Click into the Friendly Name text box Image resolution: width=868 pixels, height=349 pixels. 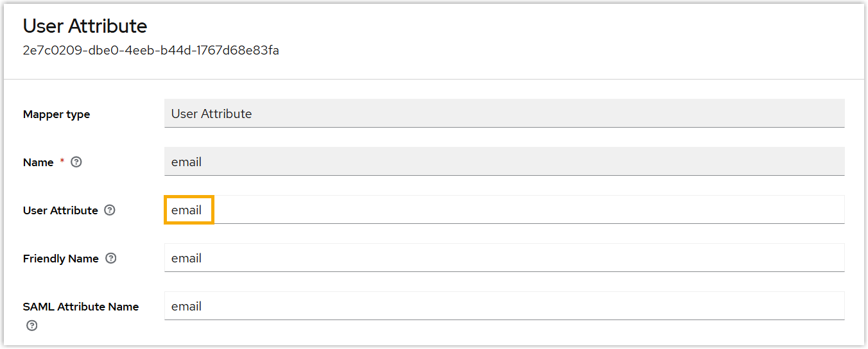(x=504, y=258)
